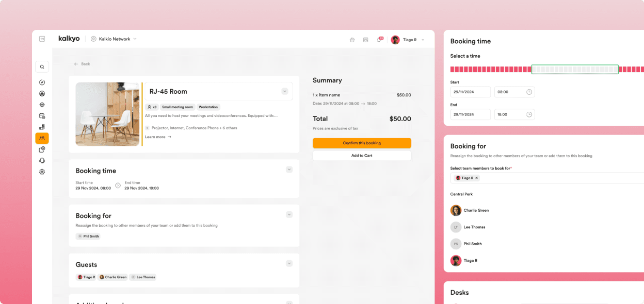The height and width of the screenshot is (304, 644).
Task: Select Tiago R in team member list
Action: 464,261
